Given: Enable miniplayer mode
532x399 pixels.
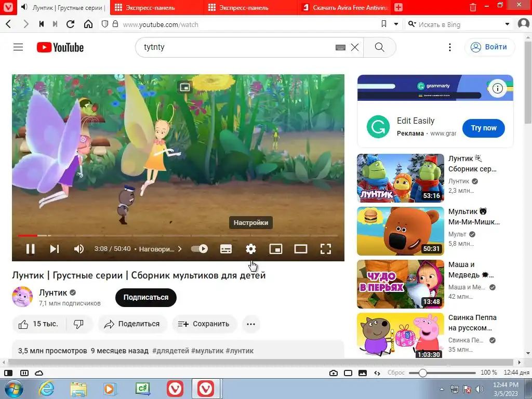Looking at the screenshot, I should click(x=276, y=249).
